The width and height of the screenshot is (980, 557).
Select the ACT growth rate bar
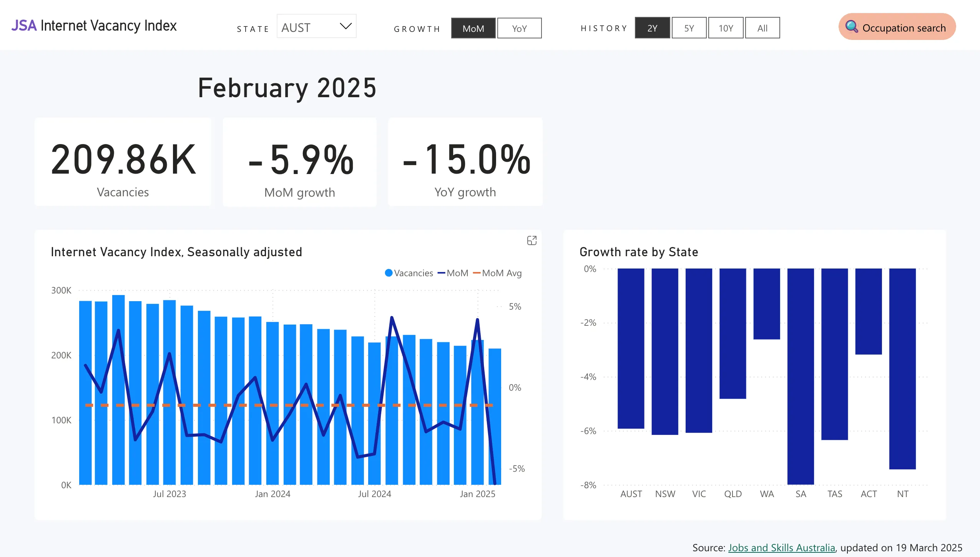(x=869, y=312)
